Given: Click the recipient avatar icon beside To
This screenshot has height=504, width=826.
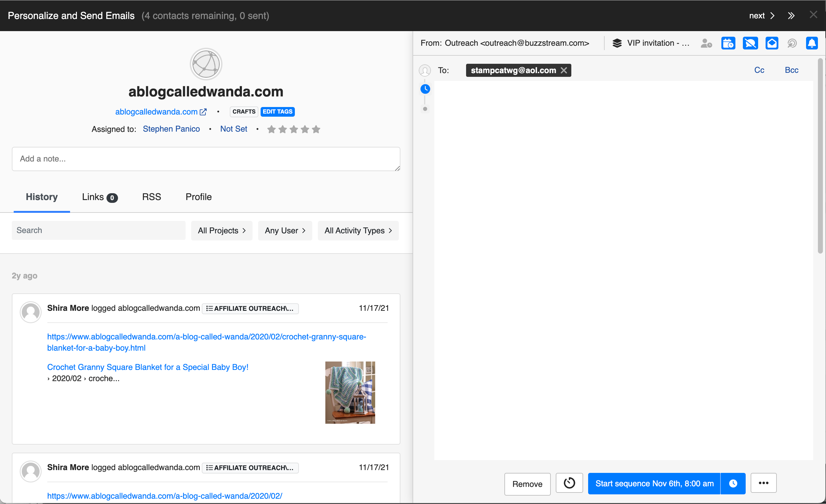Looking at the screenshot, I should (425, 70).
